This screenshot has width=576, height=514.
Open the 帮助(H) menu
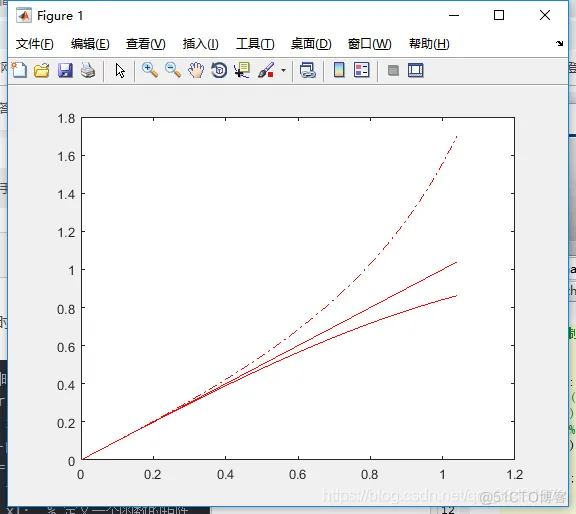429,44
